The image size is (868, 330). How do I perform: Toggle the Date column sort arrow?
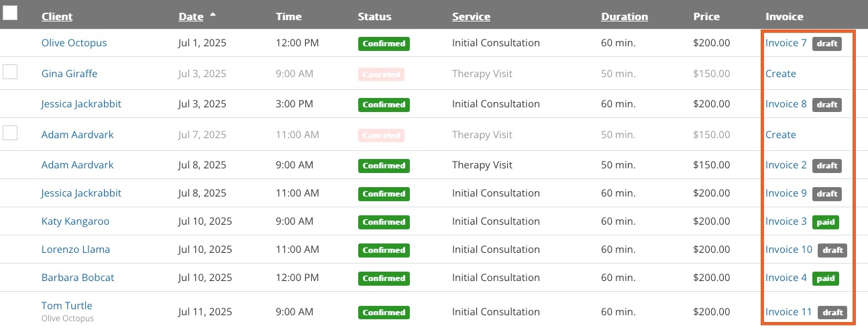(213, 14)
